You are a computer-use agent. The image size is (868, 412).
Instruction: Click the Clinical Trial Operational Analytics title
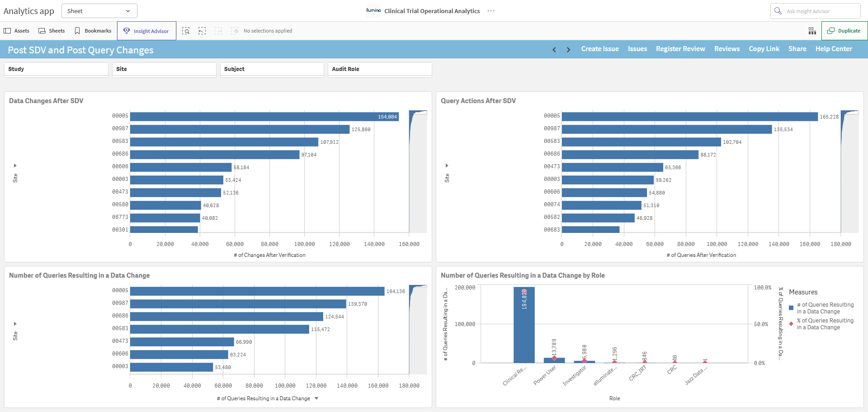[x=432, y=11]
